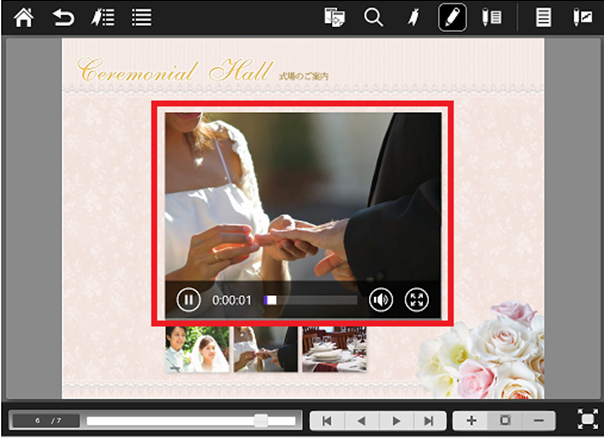This screenshot has height=439, width=604.
Task: Toggle the selected pen tool
Action: [x=451, y=17]
